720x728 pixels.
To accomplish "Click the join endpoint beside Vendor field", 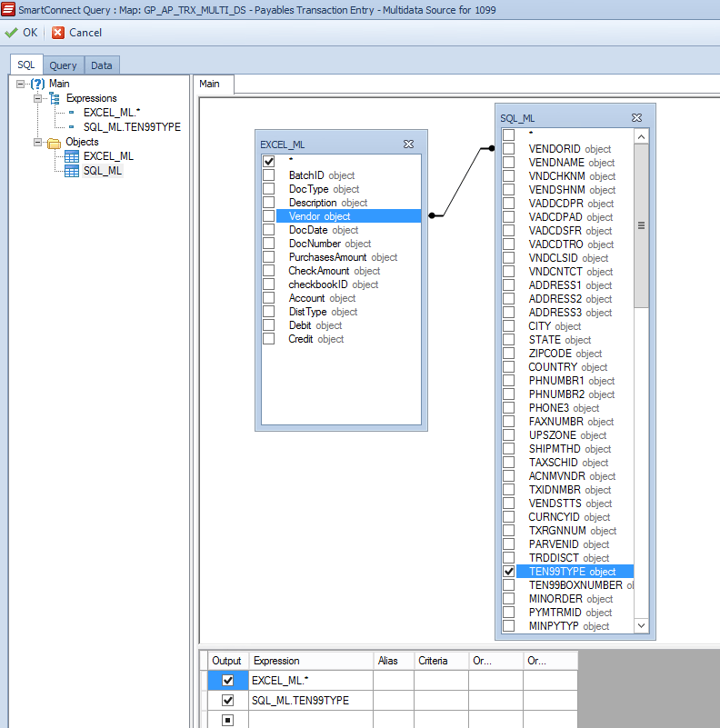I will click(x=432, y=215).
